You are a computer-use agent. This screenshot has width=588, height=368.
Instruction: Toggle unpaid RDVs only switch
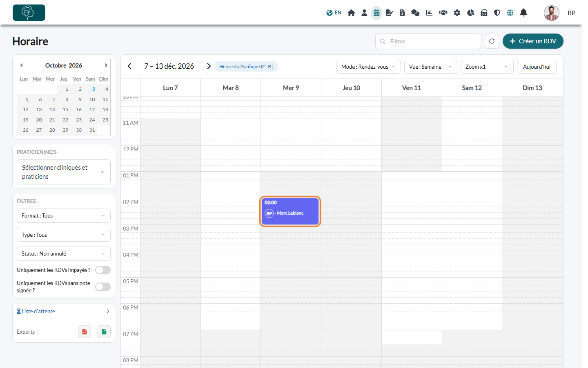point(103,270)
